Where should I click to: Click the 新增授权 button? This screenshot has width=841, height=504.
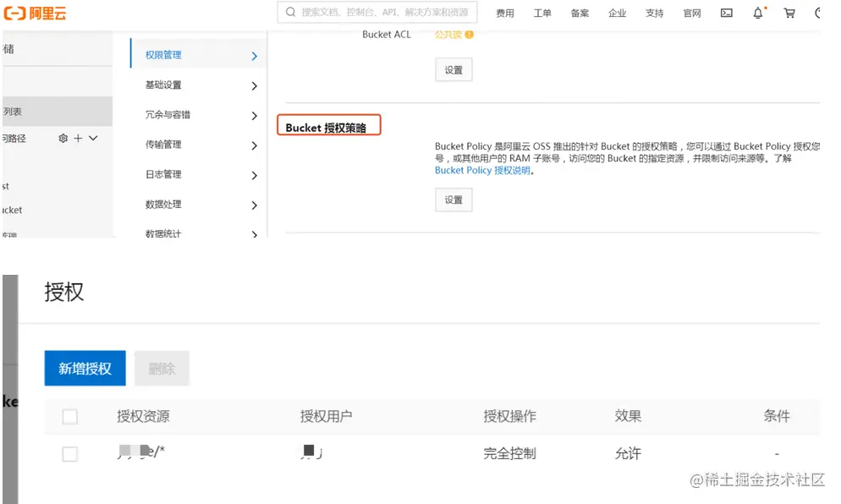click(x=85, y=369)
